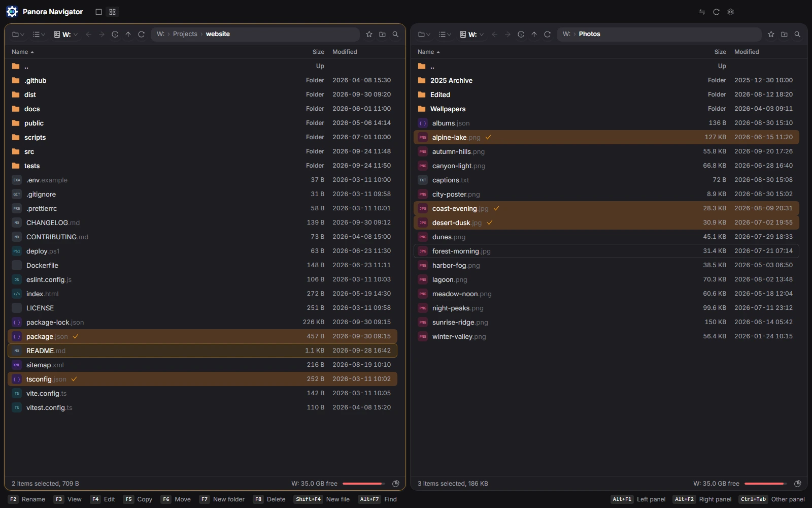Sort right panel by Size column

click(x=720, y=52)
